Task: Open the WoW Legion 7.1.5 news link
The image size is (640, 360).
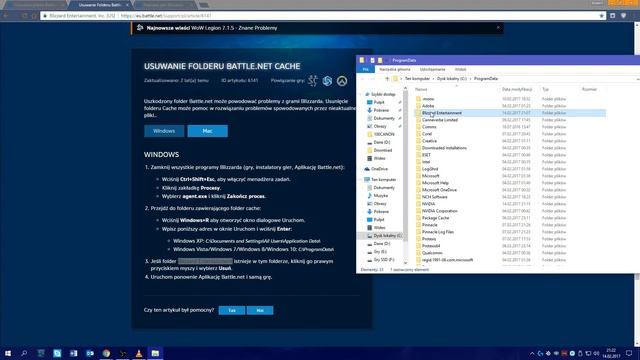Action: [x=234, y=28]
